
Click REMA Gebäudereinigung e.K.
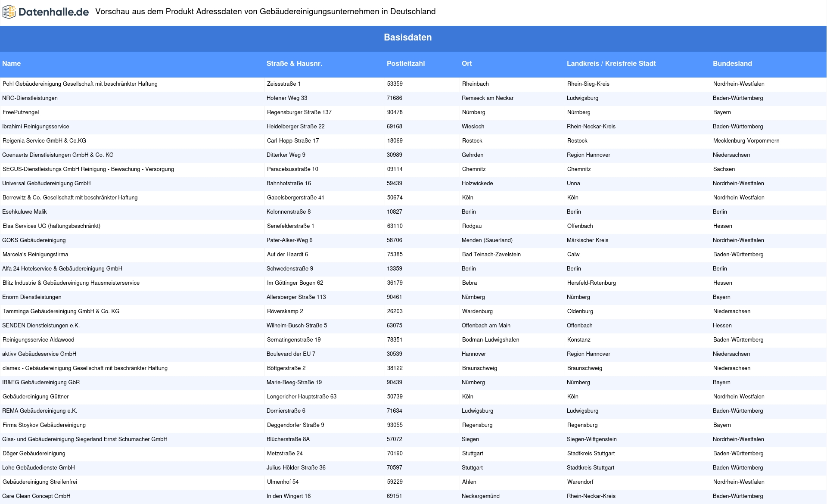click(x=40, y=411)
